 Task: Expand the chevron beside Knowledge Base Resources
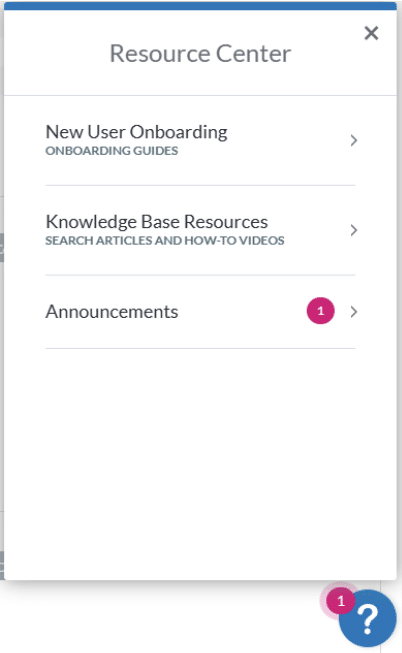[354, 230]
